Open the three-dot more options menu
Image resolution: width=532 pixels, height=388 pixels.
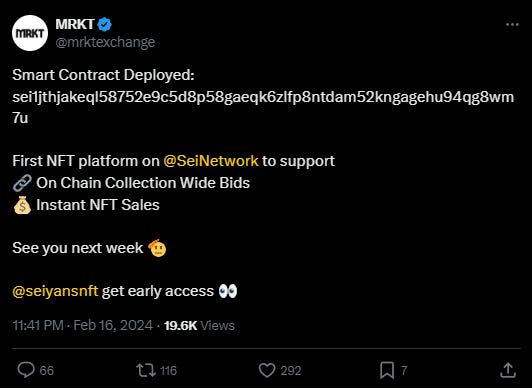coord(512,25)
